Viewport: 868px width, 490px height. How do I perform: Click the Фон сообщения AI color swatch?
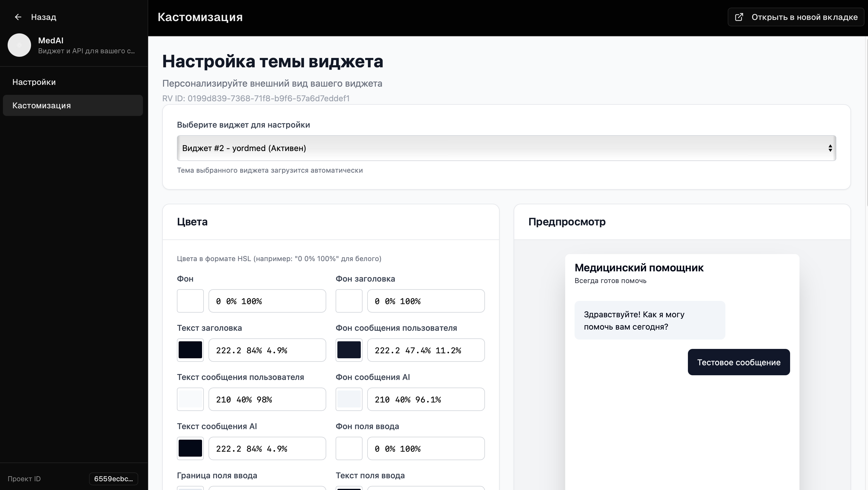[x=348, y=399]
